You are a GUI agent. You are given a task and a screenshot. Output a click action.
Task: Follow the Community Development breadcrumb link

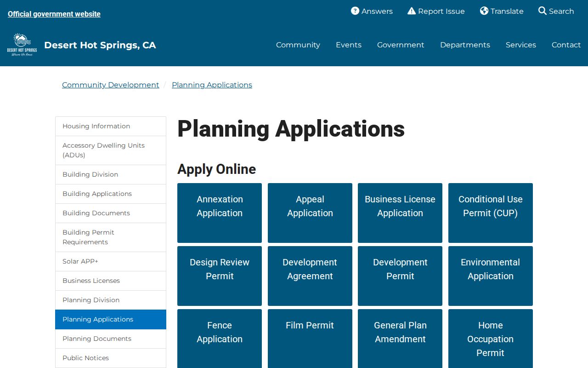click(111, 85)
